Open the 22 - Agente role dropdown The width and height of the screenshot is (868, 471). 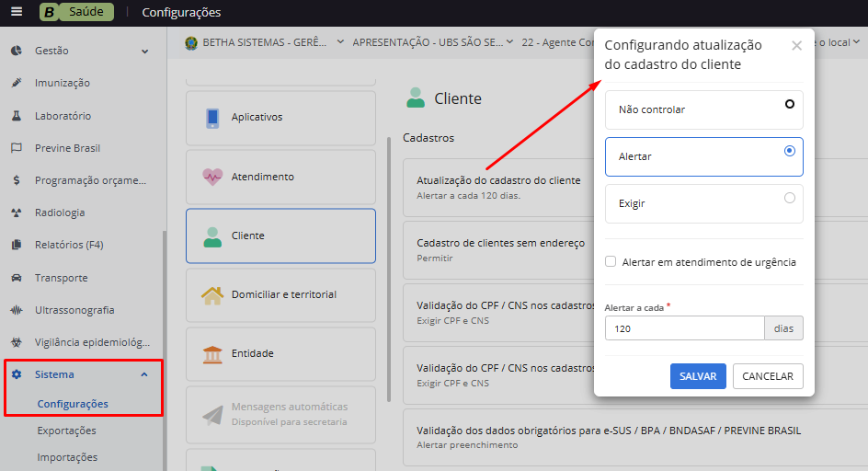[x=557, y=42]
